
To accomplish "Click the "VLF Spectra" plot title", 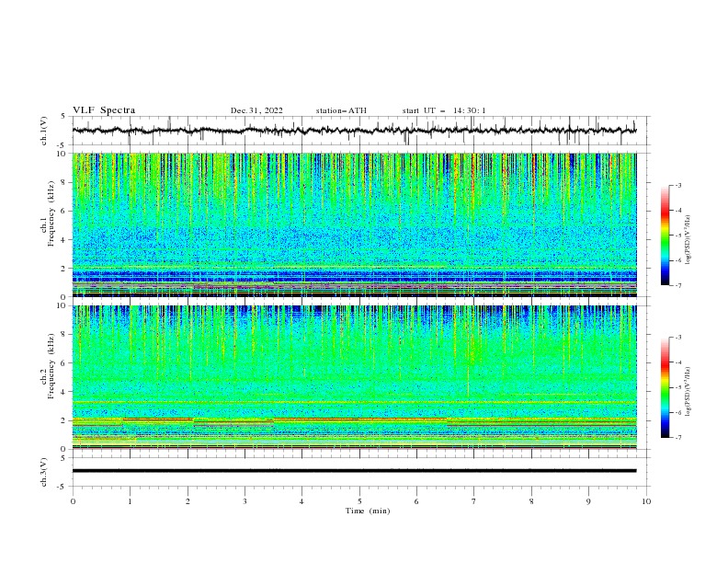I will pos(104,110).
